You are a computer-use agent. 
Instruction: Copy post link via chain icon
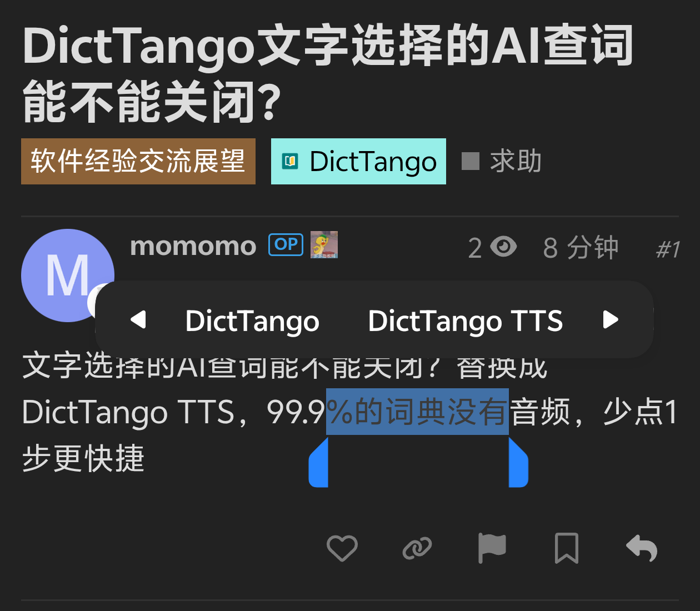[417, 548]
